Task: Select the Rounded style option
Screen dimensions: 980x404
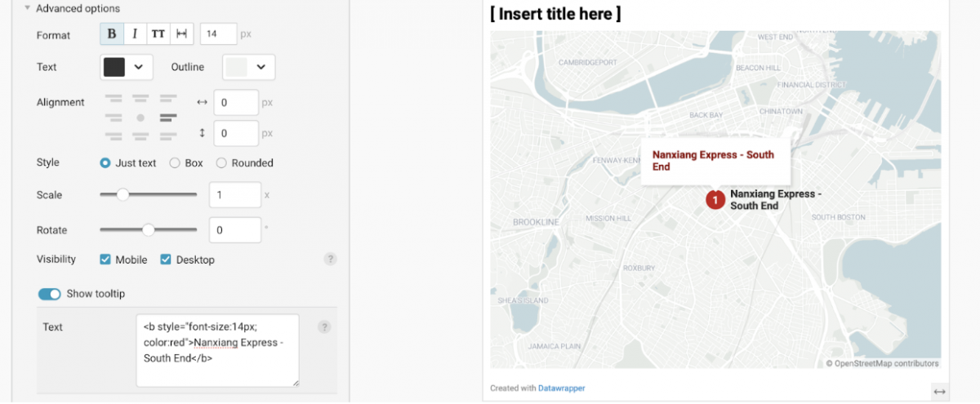Action: click(221, 163)
